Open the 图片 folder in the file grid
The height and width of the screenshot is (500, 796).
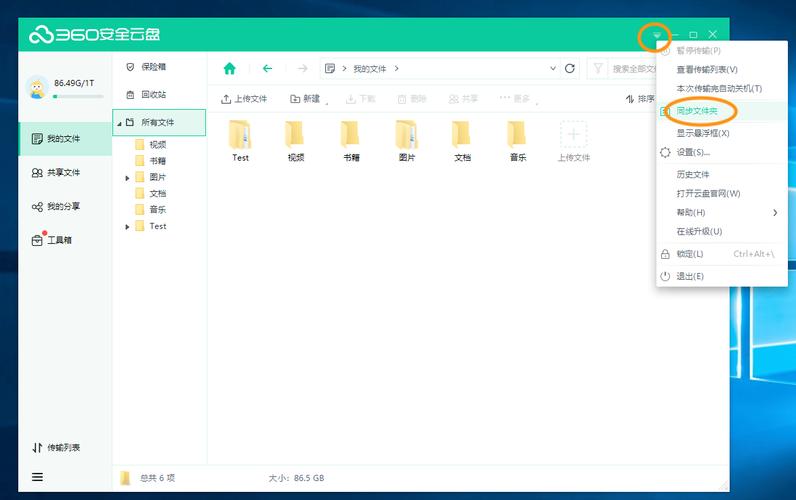[x=407, y=141]
